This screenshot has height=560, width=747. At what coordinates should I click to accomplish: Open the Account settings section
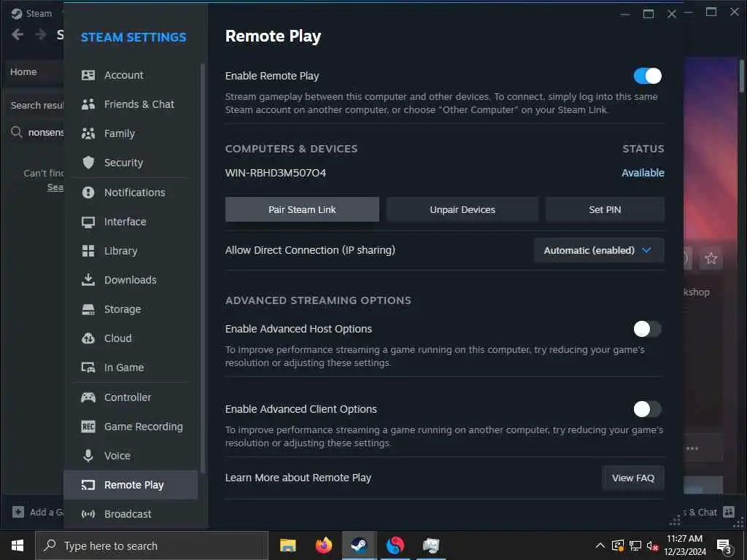tap(130, 75)
